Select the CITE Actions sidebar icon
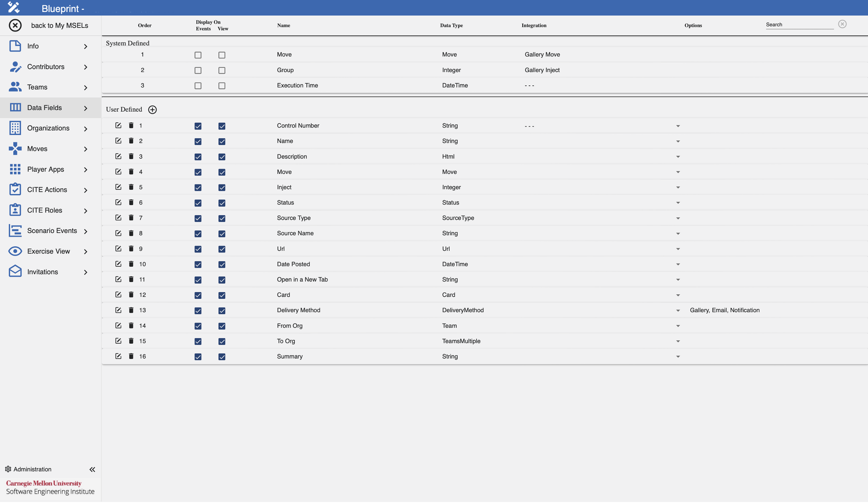 point(15,190)
